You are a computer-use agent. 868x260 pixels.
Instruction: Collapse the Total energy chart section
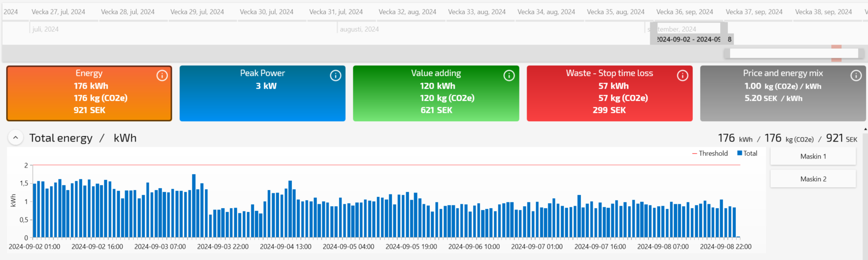[16, 138]
